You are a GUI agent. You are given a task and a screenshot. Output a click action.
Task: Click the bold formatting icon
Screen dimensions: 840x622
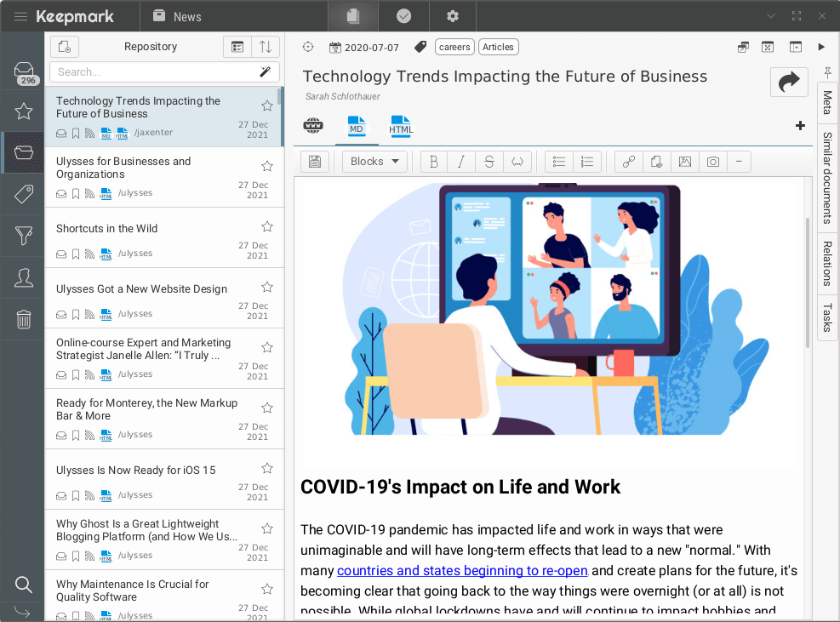point(434,162)
